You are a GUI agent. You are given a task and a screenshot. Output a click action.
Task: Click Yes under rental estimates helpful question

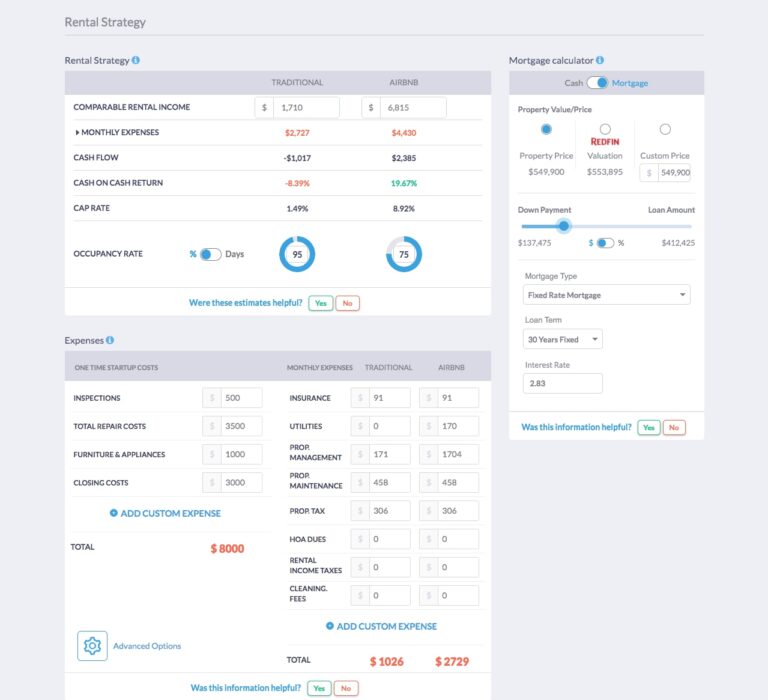(x=320, y=303)
